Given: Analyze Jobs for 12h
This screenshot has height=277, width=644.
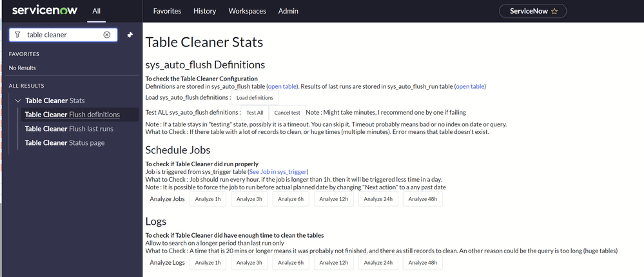Looking at the screenshot, I should coord(334,199).
